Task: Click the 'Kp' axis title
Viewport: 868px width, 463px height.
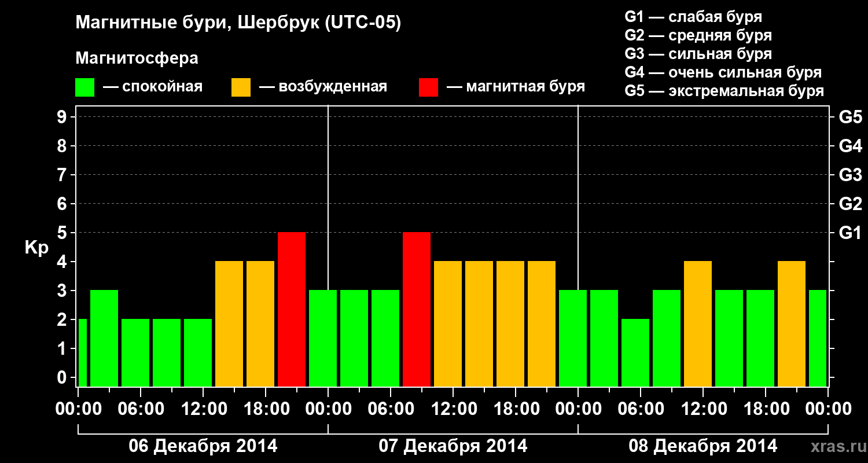Action: pos(36,248)
